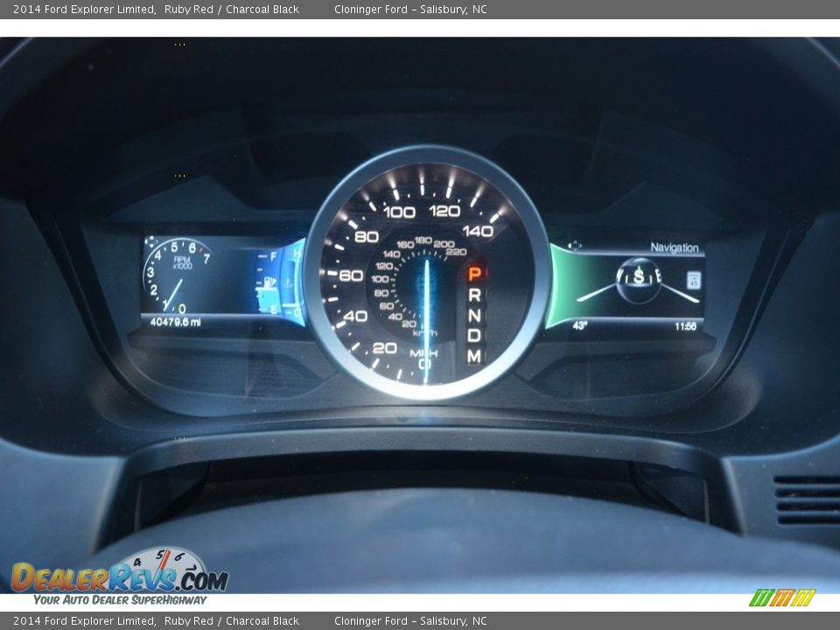
Task: Select the R gear indicator
Action: click(474, 295)
